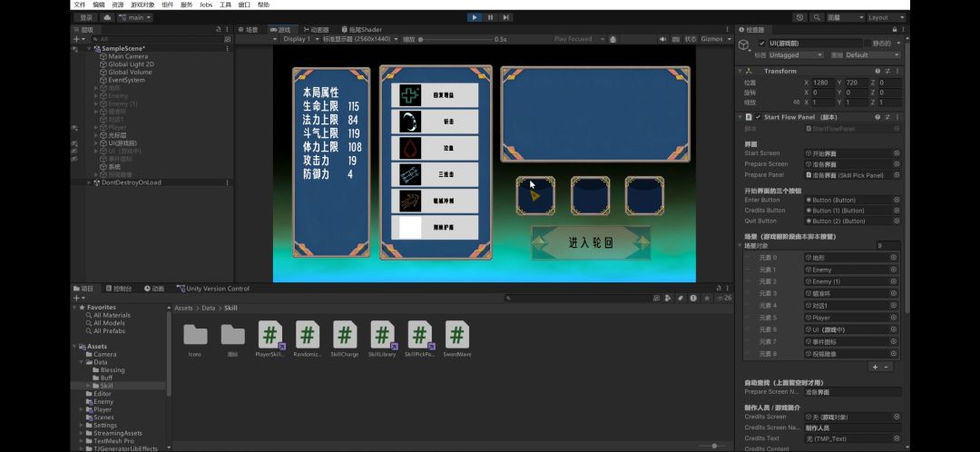980x452 pixels.
Task: Click the Step frame button
Action: [506, 17]
